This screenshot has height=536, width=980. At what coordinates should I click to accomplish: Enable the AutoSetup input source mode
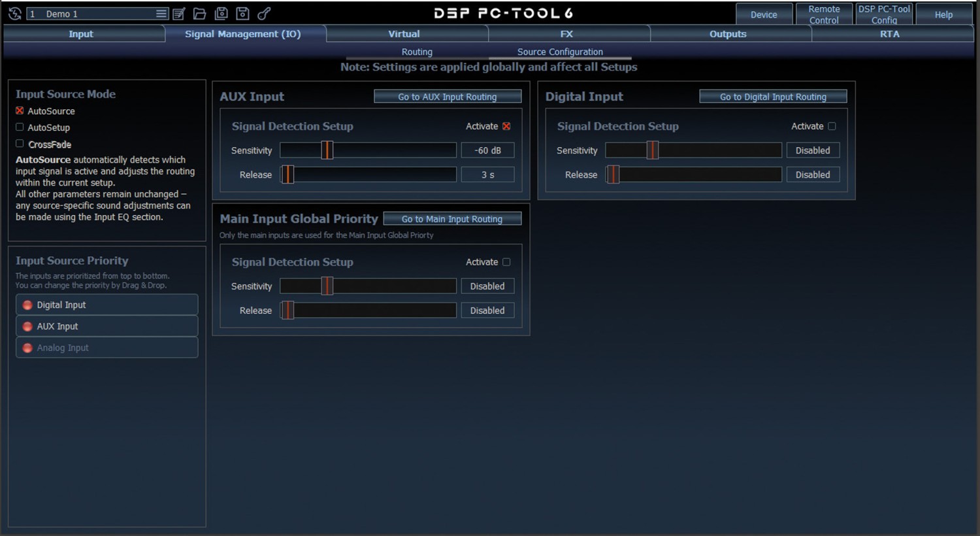(x=20, y=127)
